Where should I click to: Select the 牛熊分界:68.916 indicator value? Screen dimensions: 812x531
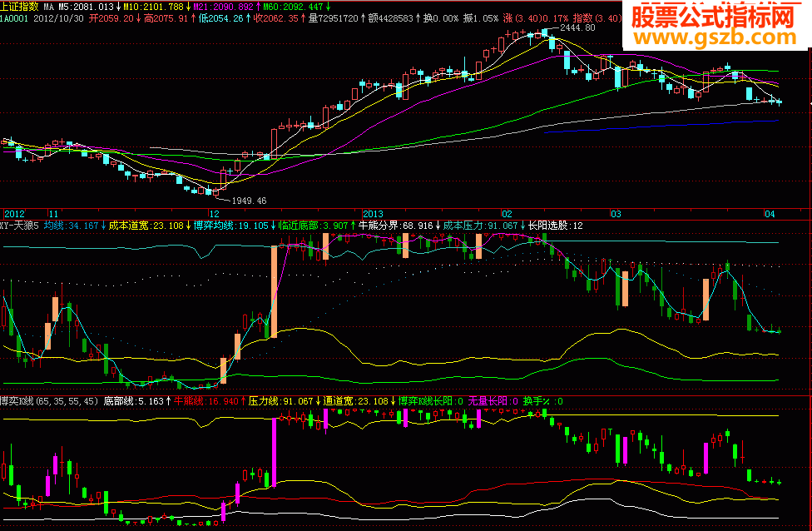click(x=396, y=226)
